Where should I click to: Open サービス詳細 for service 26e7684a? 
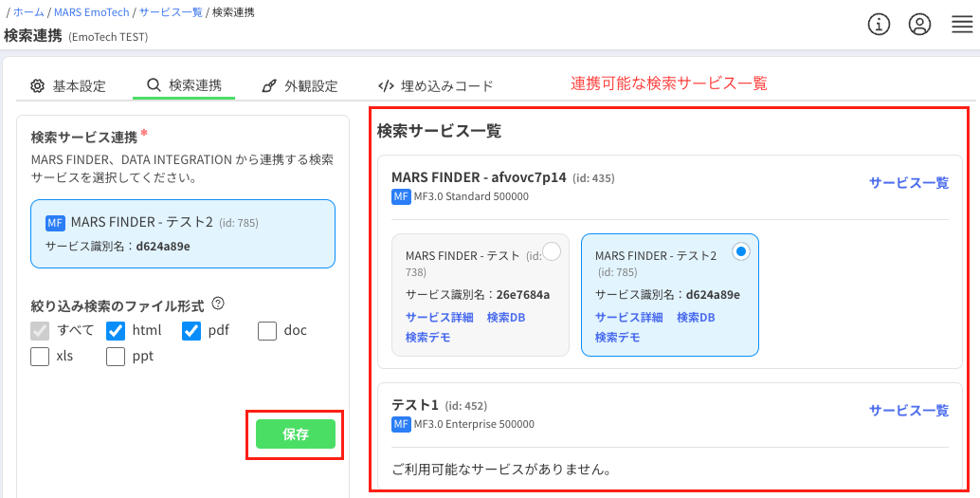coord(440,317)
